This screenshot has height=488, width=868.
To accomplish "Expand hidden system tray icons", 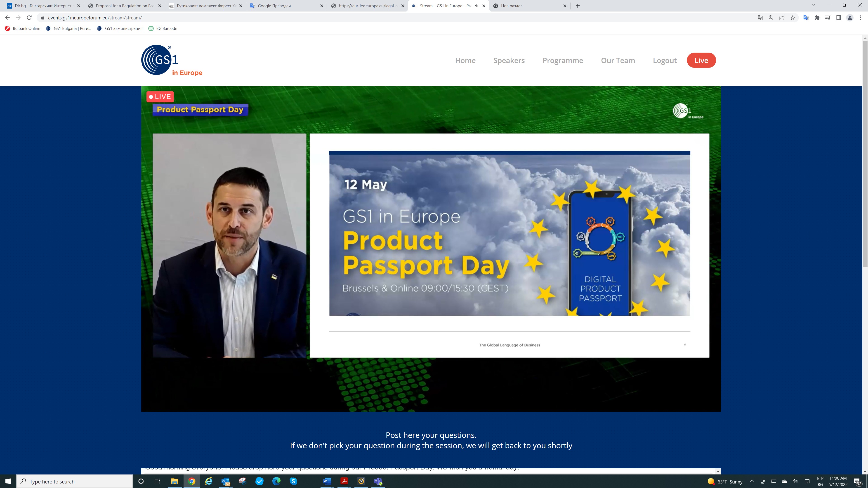I will pyautogui.click(x=752, y=481).
